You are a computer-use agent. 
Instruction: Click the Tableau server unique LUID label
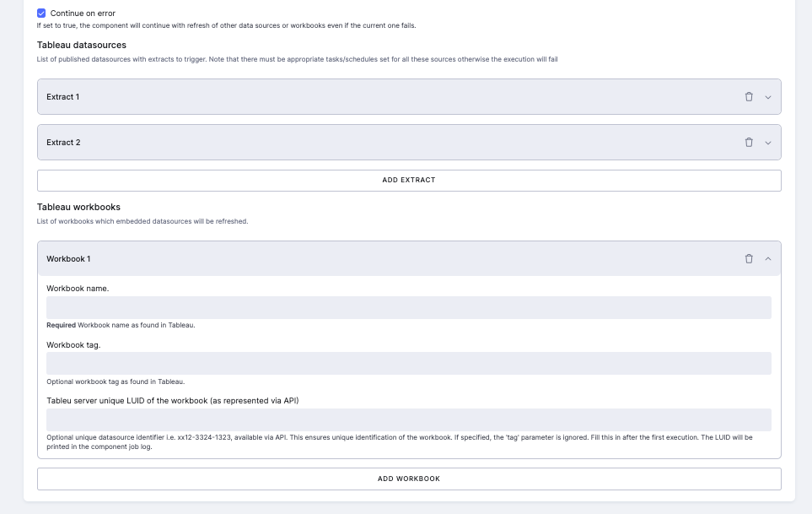click(x=172, y=400)
